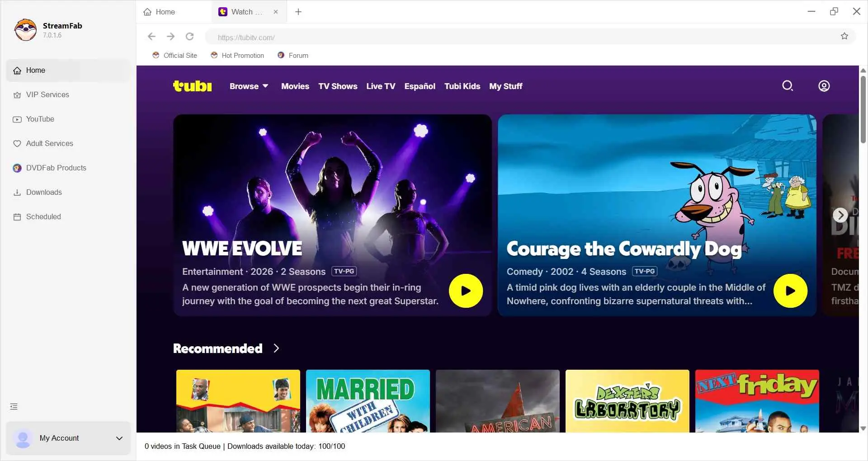Play WWE Evolve
Viewport: 868px width, 461px height.
[466, 291]
